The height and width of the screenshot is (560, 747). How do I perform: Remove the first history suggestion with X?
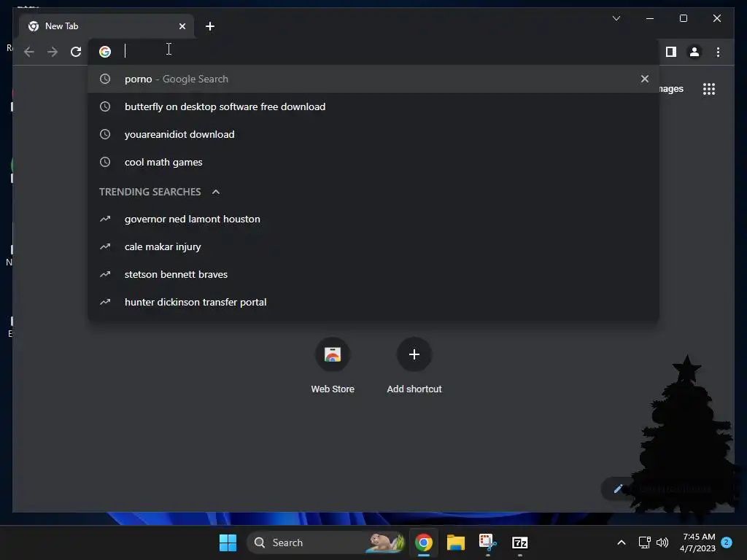(645, 79)
